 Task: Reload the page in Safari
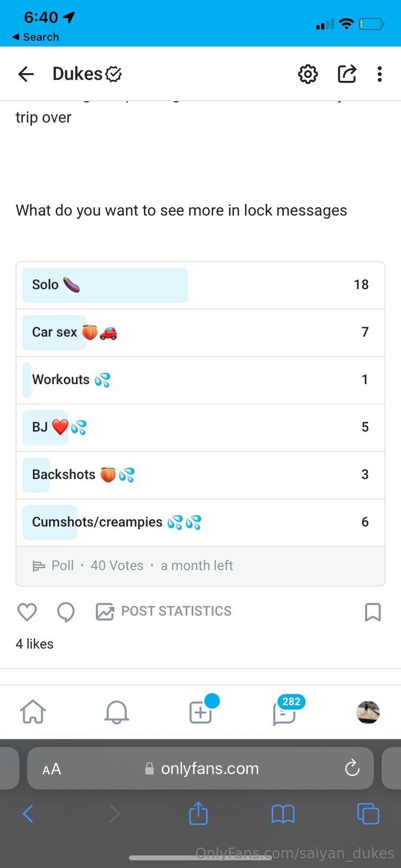click(352, 768)
